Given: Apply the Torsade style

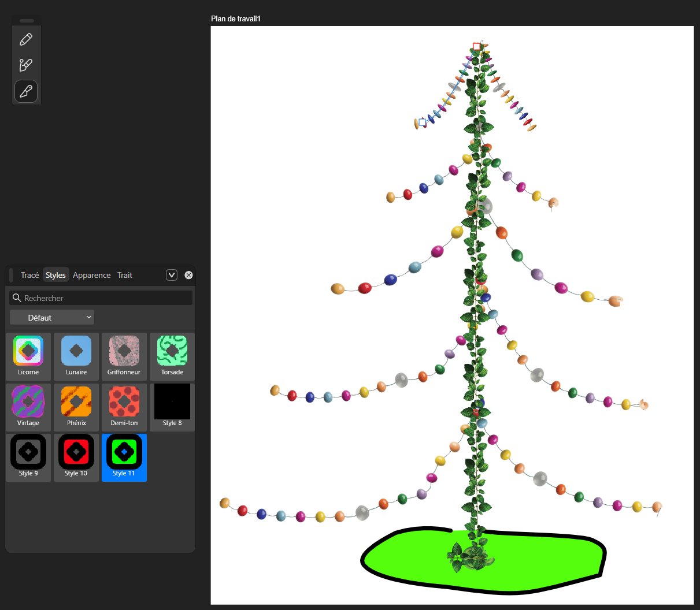Looking at the screenshot, I should [172, 355].
